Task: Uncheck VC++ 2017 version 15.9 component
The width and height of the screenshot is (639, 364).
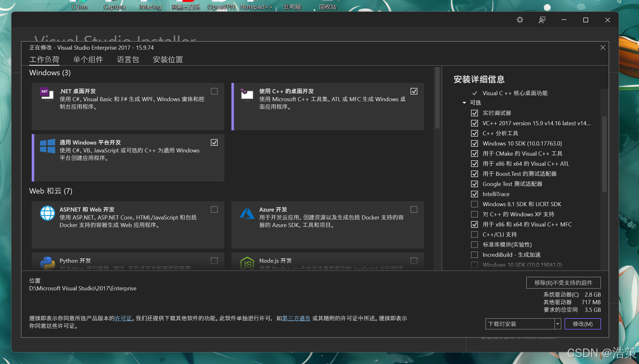Action: pyautogui.click(x=474, y=123)
